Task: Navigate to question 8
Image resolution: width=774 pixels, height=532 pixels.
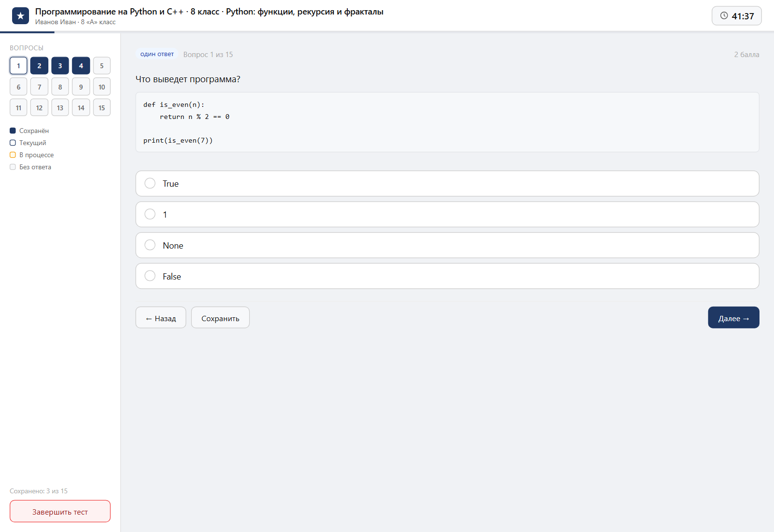Action: 60,87
